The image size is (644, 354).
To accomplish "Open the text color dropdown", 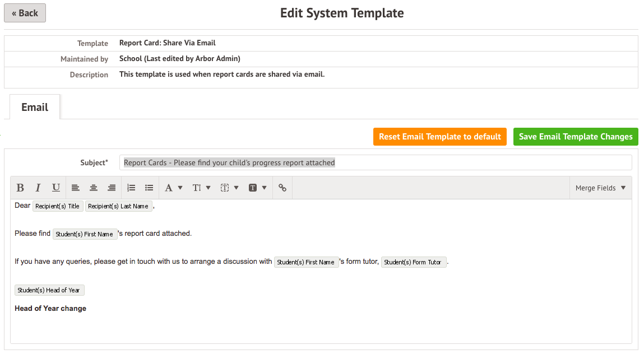I will click(x=229, y=188).
